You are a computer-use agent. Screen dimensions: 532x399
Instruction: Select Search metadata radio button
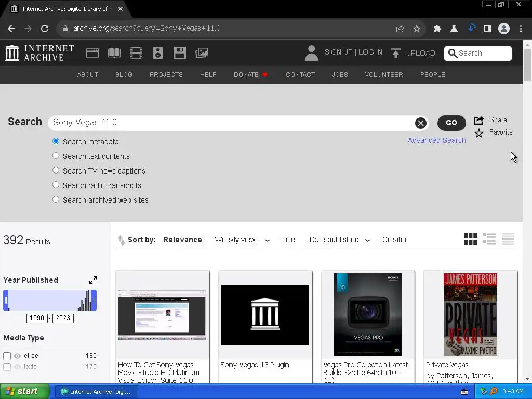pos(56,141)
